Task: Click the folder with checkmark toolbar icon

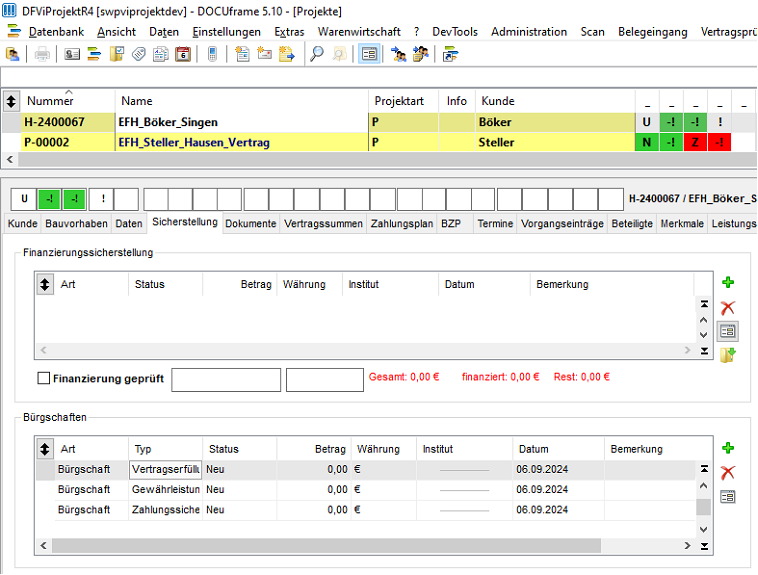Action: click(x=117, y=54)
